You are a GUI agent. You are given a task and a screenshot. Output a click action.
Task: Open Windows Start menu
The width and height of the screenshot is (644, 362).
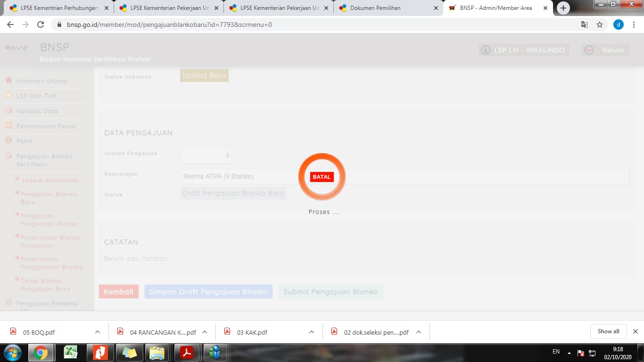click(x=12, y=353)
